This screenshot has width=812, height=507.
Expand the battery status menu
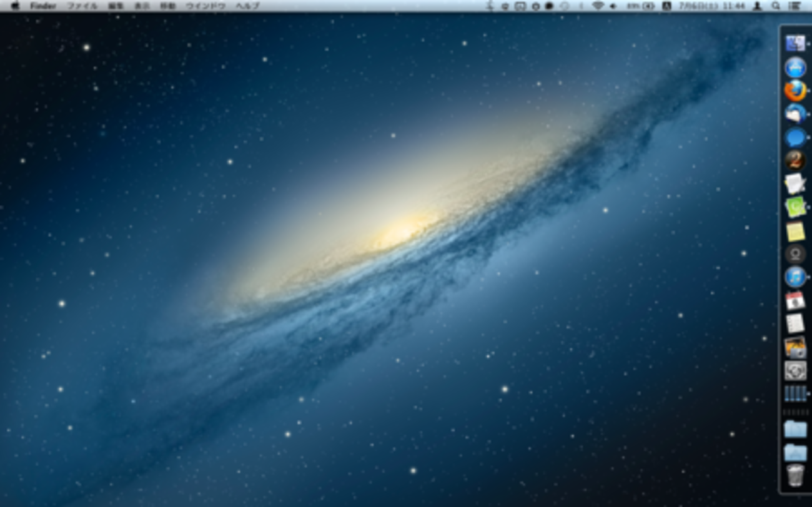coord(643,6)
